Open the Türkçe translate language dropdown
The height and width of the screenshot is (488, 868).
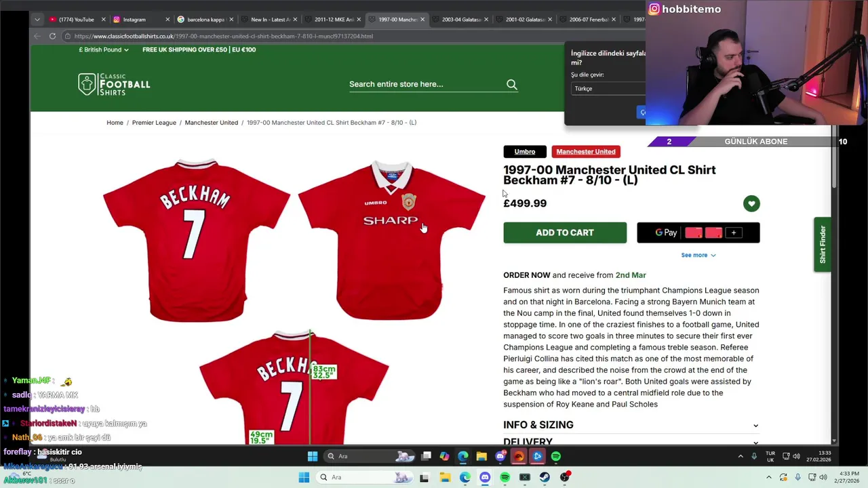(608, 88)
